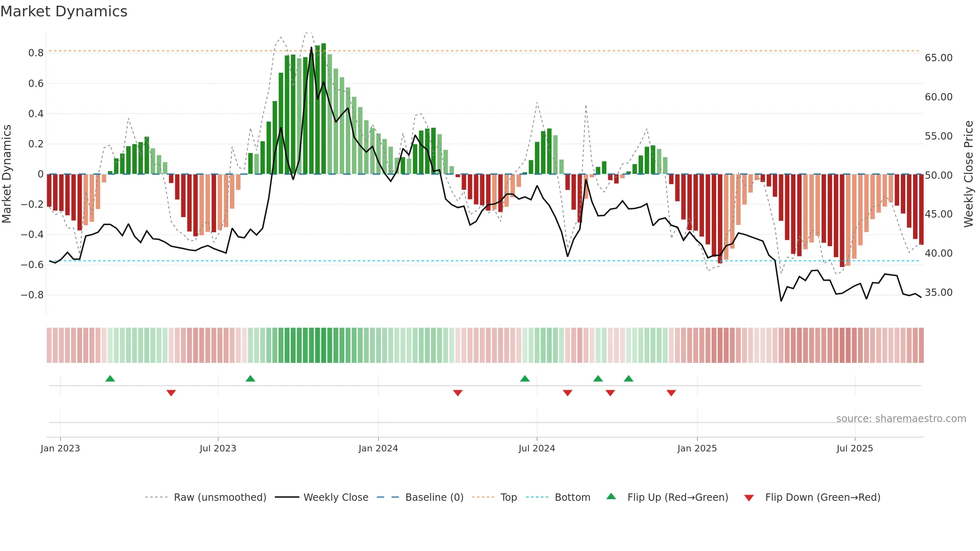The height and width of the screenshot is (551, 980).
Task: Select the green flip-up marker just before Jul 2024
Action: coord(525,378)
